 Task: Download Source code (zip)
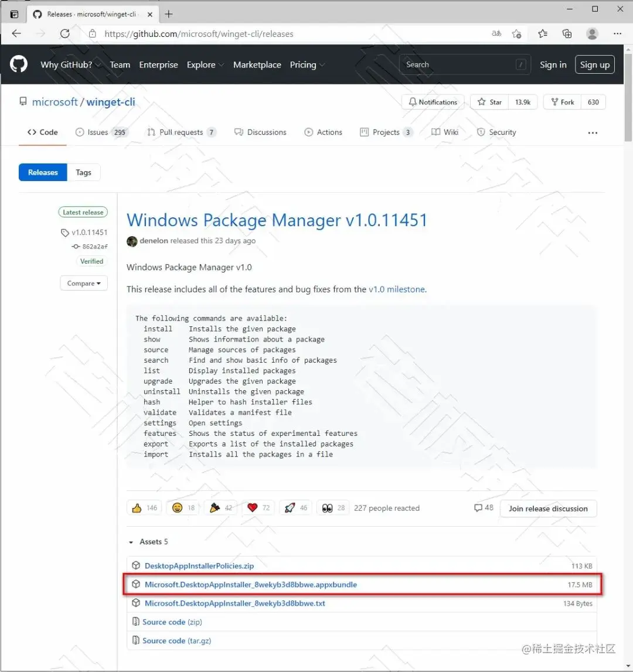tap(172, 622)
